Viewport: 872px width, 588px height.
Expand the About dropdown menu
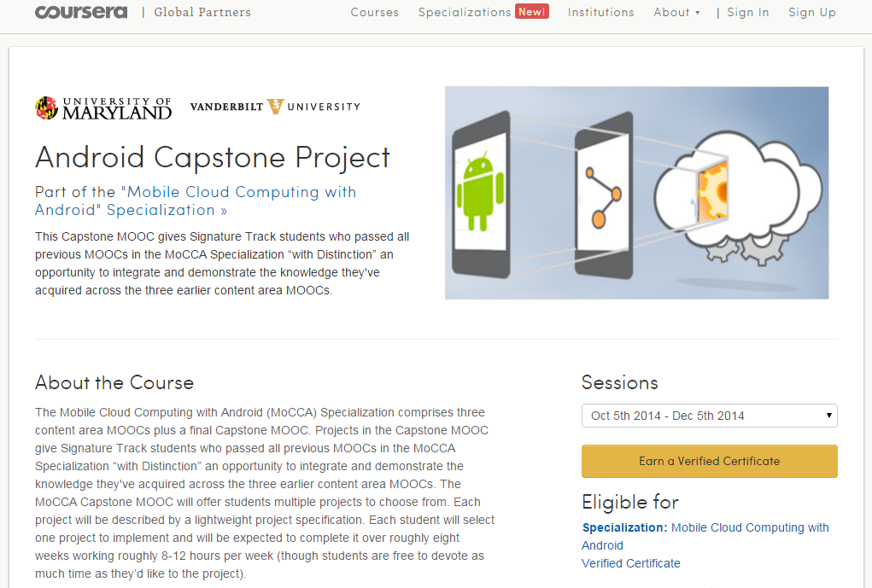(676, 13)
